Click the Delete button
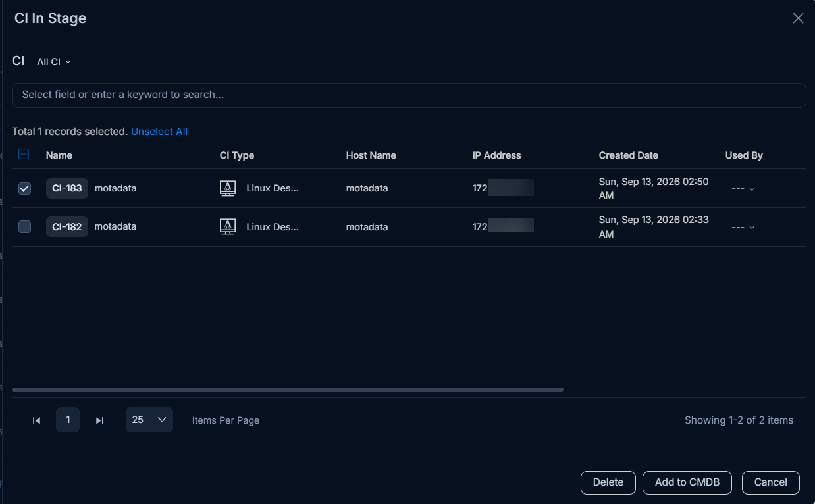The width and height of the screenshot is (815, 504). click(608, 482)
